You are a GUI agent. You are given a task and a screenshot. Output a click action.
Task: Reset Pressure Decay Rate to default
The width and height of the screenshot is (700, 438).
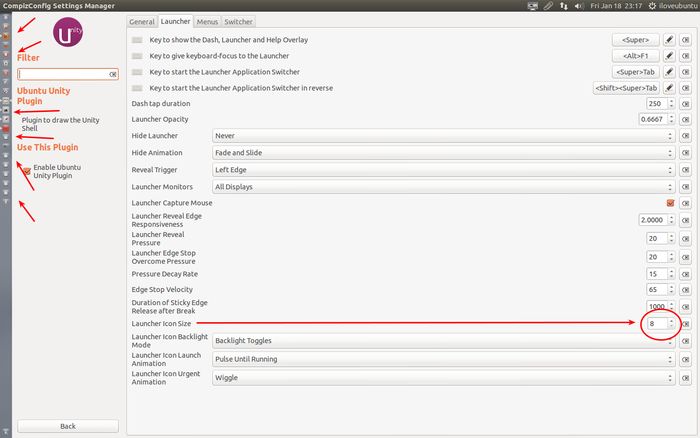[685, 274]
